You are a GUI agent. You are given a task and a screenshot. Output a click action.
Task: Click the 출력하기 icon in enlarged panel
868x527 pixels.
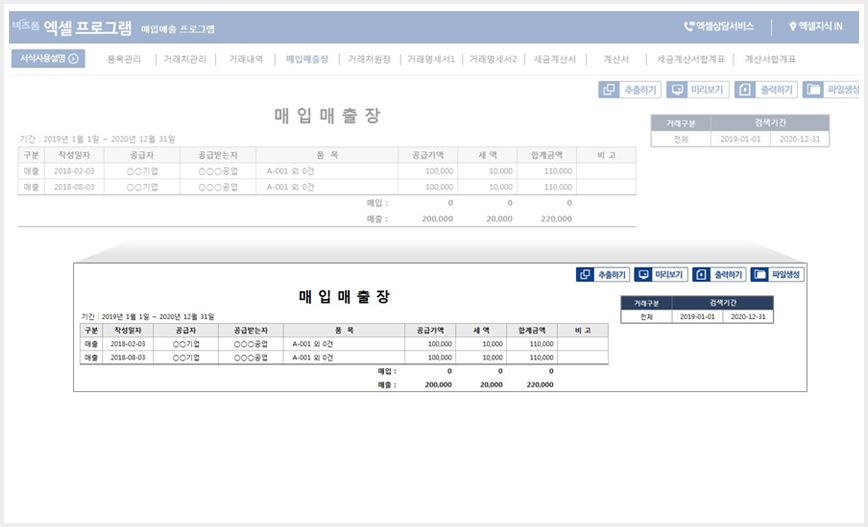(x=701, y=275)
